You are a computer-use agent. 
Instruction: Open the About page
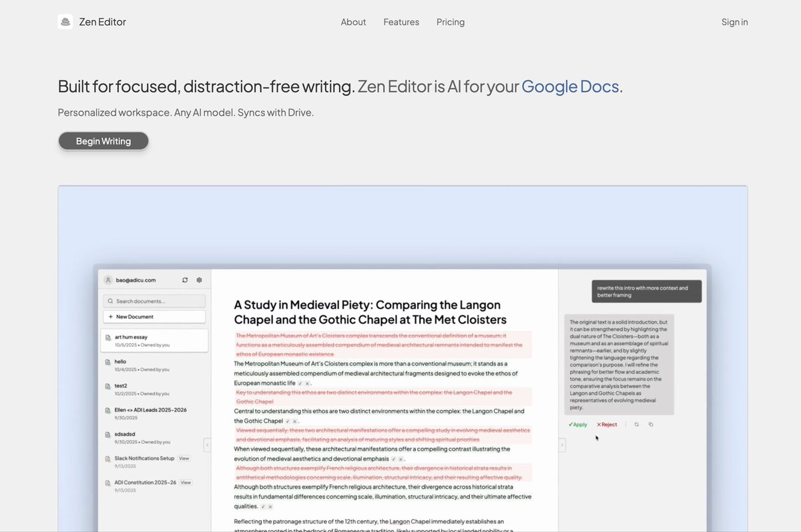point(353,22)
